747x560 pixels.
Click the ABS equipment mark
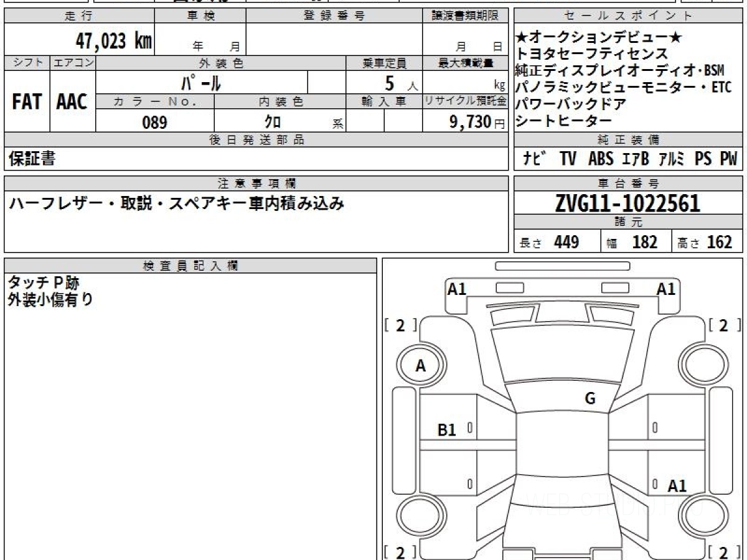601,159
